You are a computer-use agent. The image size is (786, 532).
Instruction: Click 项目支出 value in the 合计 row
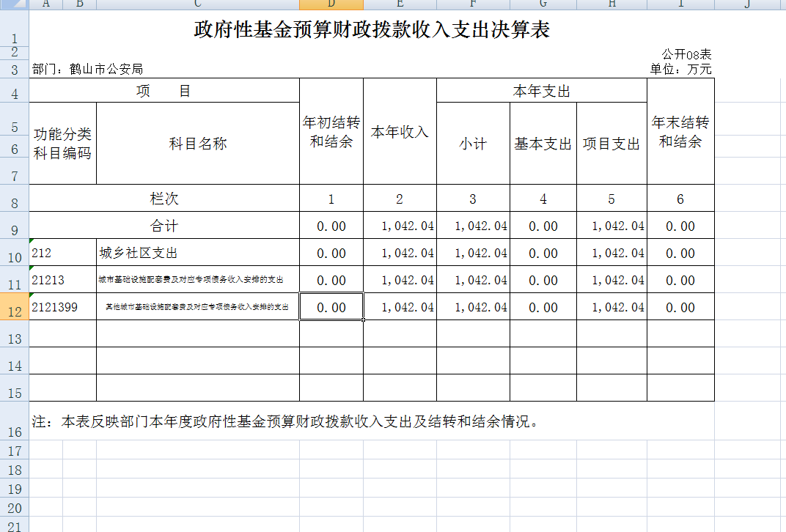point(611,226)
